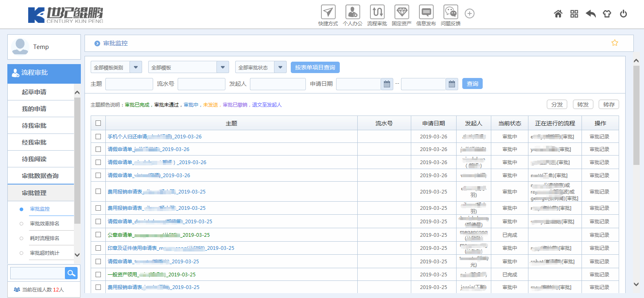The width and height of the screenshot is (644, 298).
Task: Toggle the select-all checkbox in table header
Action: 98,123
